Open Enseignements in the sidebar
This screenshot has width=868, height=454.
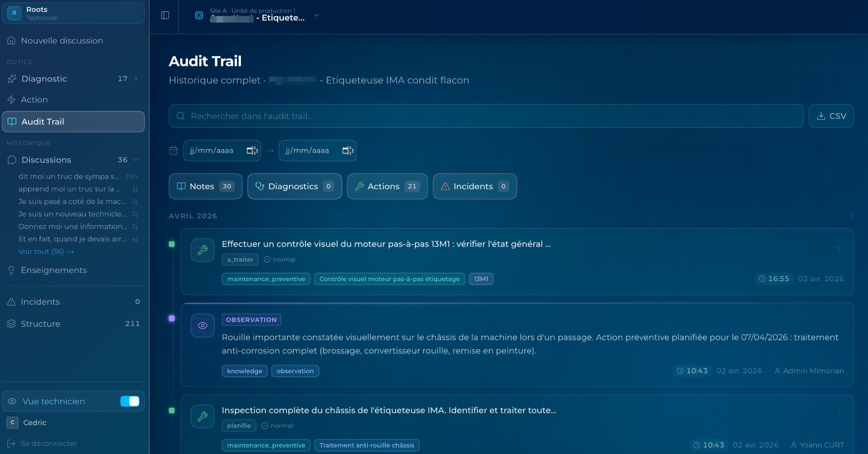pyautogui.click(x=53, y=270)
